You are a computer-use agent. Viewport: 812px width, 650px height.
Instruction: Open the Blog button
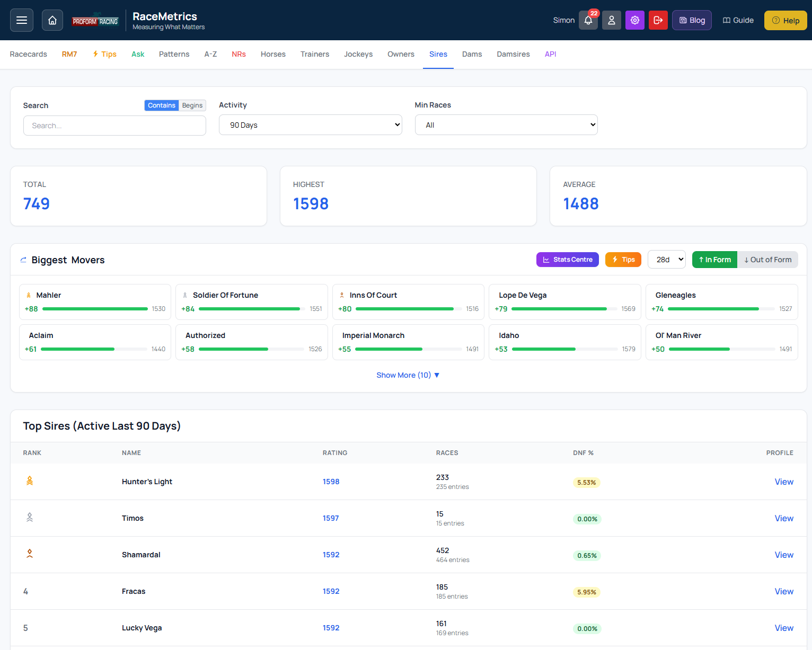click(692, 20)
